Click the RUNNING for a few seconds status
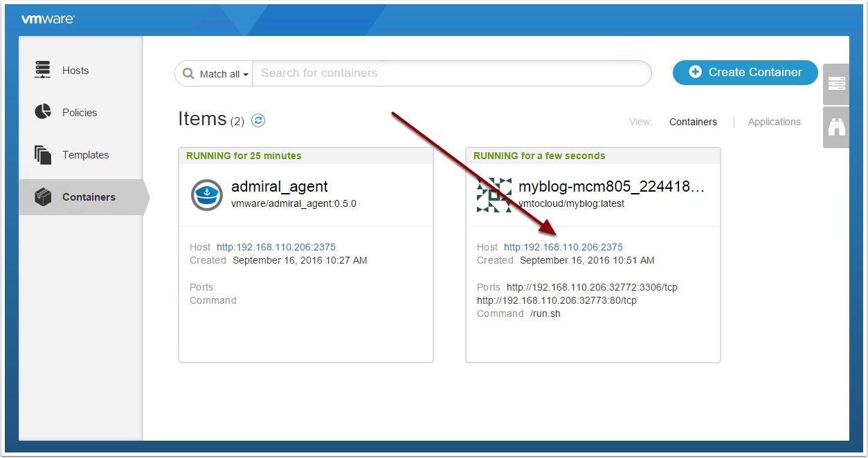 point(539,156)
